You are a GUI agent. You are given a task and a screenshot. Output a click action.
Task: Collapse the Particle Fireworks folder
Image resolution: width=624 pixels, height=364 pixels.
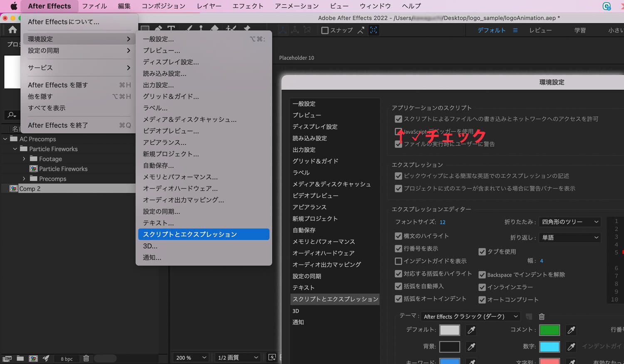pos(15,149)
